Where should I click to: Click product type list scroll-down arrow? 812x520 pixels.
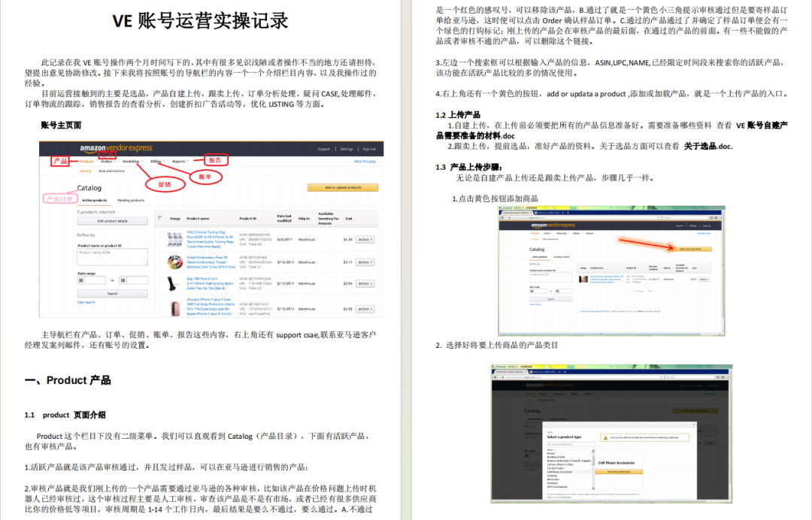pyautogui.click(x=593, y=488)
